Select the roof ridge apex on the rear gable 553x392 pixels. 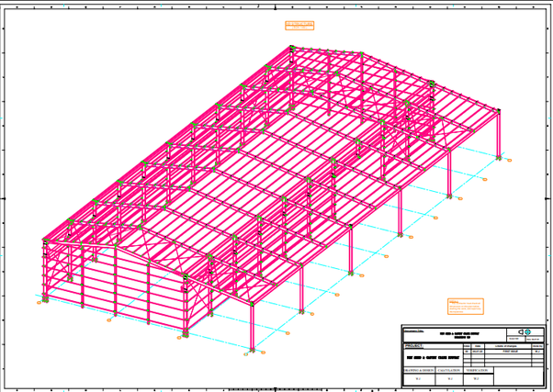[x=291, y=47]
